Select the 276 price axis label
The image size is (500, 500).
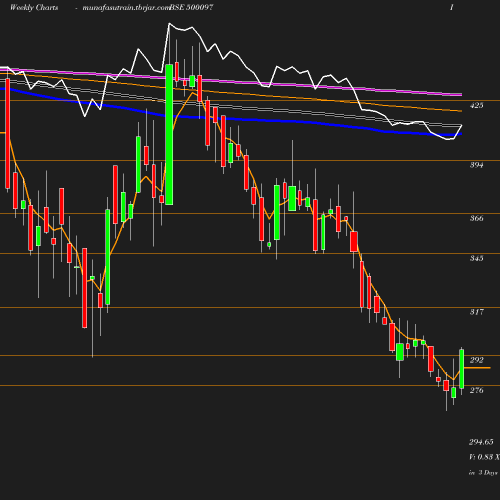pyautogui.click(x=476, y=390)
